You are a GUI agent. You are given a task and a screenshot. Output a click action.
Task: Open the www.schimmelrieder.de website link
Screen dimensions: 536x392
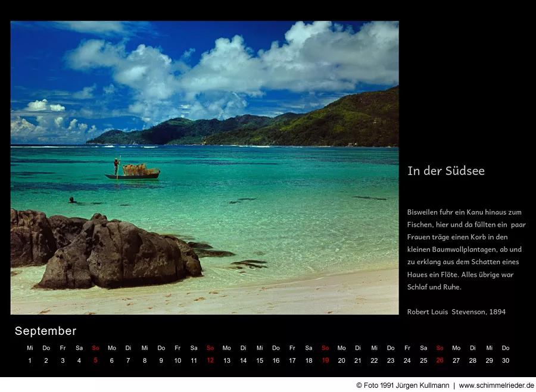tap(496, 385)
